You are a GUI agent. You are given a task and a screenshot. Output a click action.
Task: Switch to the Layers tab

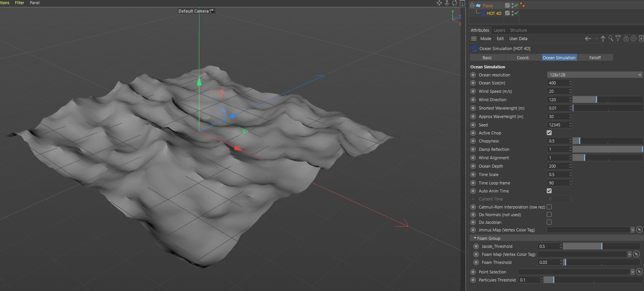[499, 30]
